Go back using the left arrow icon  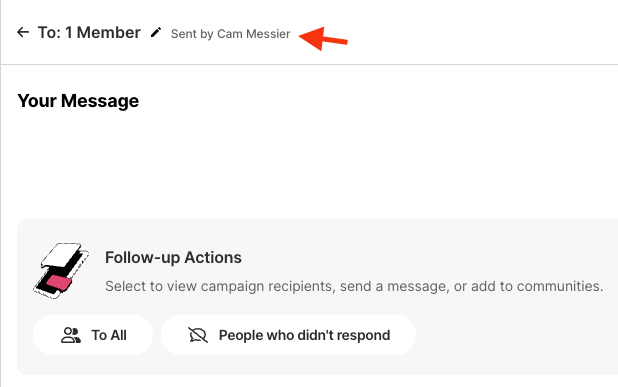point(23,32)
